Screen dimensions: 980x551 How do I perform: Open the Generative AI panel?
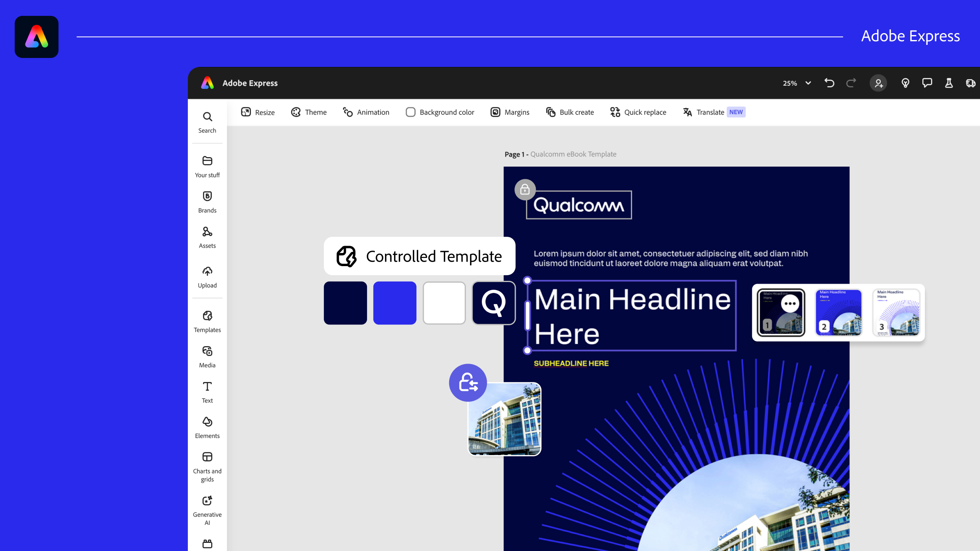207,510
